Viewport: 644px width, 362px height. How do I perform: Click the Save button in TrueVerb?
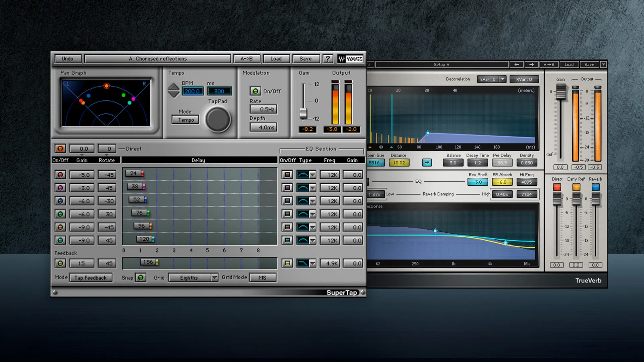[x=589, y=64]
